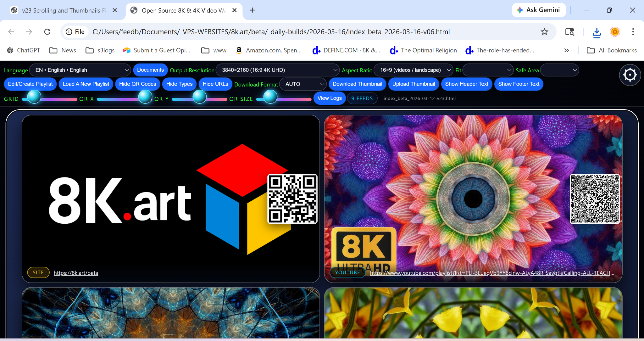Click Load A New Playlist
This screenshot has height=341, width=644.
pyautogui.click(x=86, y=84)
